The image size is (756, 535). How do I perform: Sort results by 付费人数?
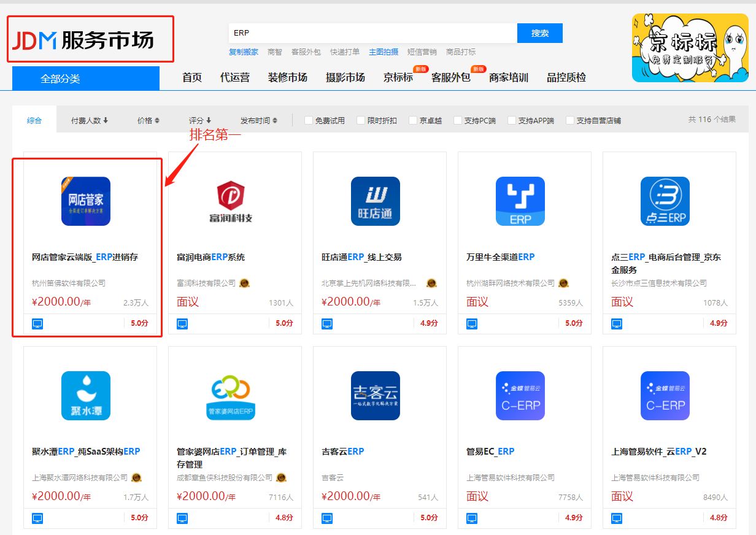pyautogui.click(x=90, y=120)
